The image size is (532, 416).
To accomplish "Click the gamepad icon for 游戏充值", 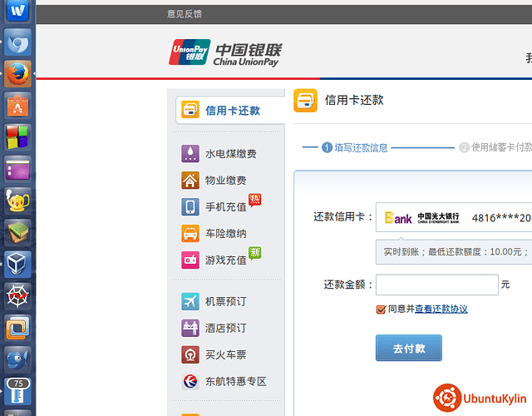I will 190,260.
